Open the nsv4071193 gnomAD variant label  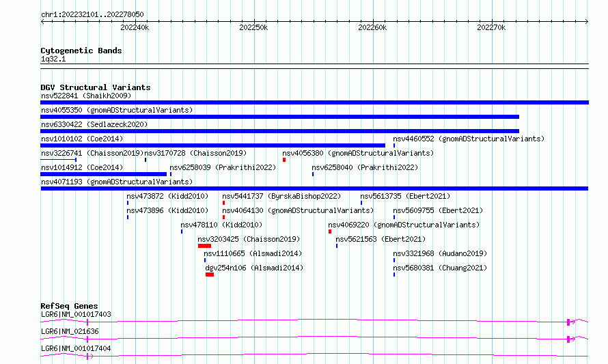117,182
